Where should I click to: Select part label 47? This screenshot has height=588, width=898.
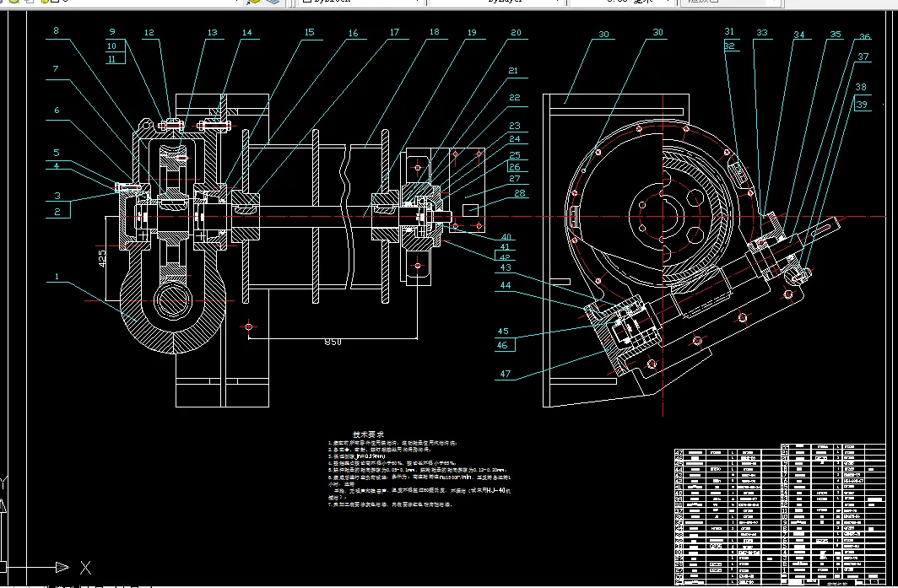[505, 374]
